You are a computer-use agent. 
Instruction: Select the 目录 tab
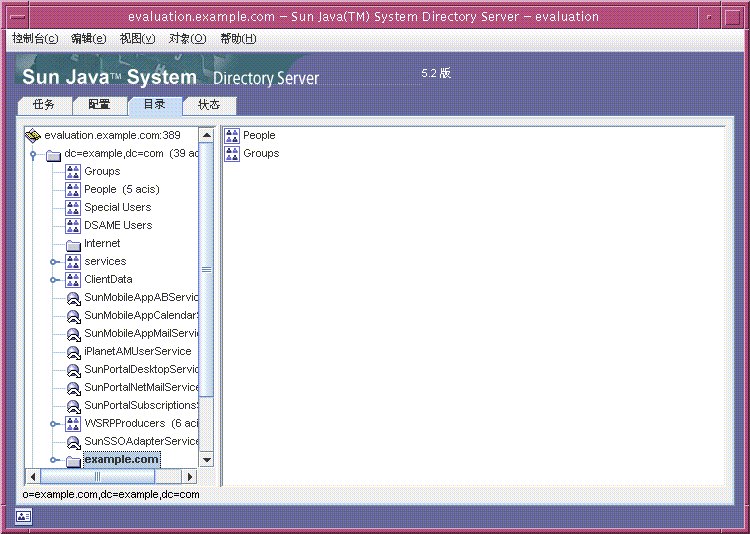pos(155,105)
